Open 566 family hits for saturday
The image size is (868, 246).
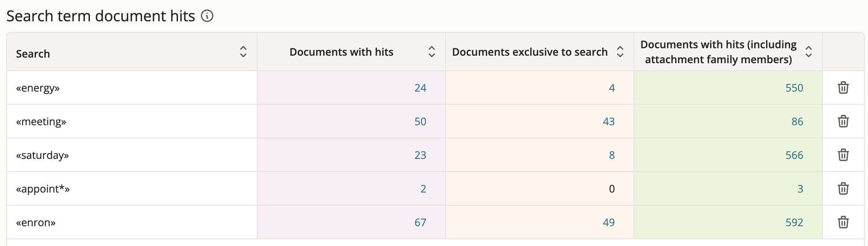point(794,155)
